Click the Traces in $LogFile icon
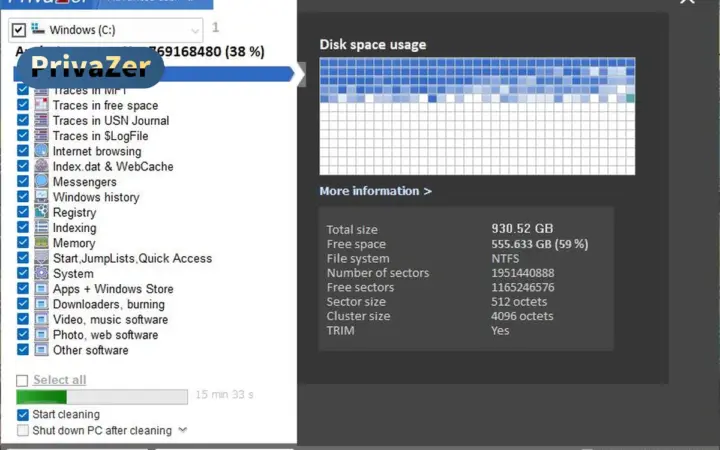The image size is (720, 450). (x=41, y=135)
